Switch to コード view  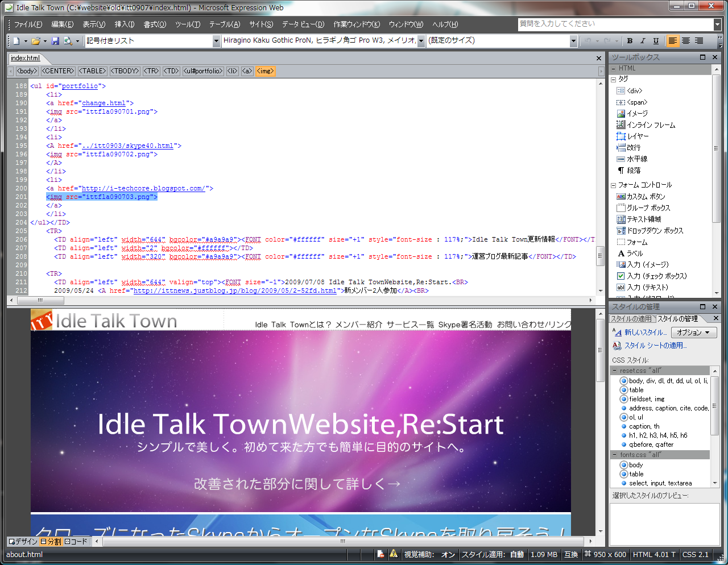[76, 542]
